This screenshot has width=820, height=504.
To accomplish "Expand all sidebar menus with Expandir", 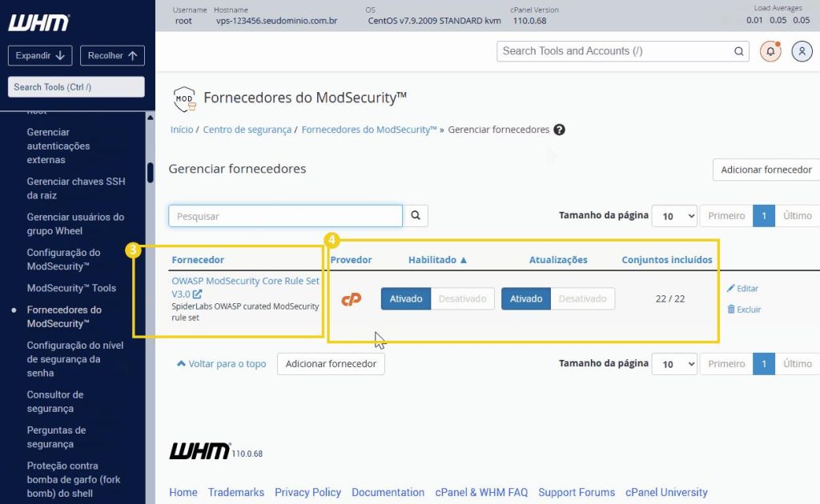I will 40,55.
